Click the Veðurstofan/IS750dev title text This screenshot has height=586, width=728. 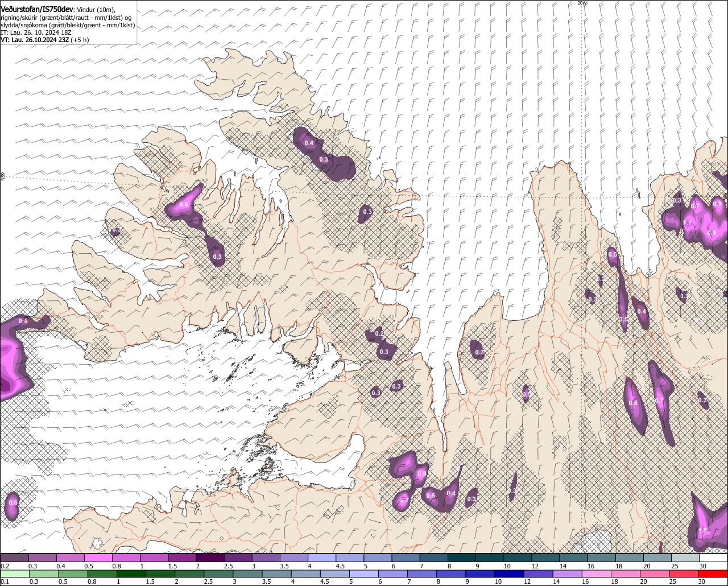pos(36,9)
